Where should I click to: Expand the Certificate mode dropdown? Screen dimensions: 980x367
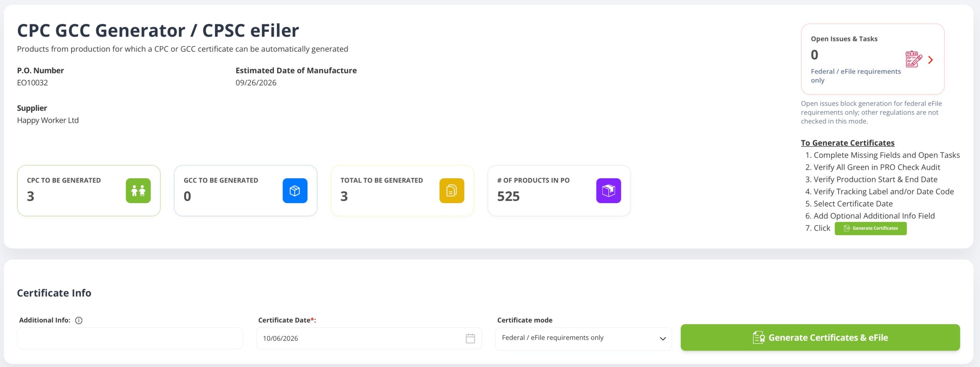[583, 339]
